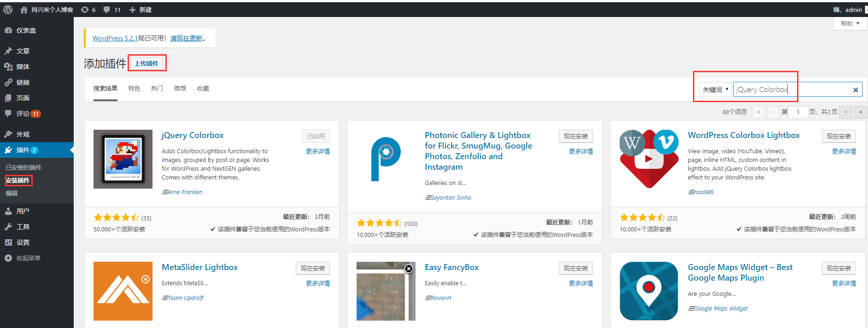Install Photonic Gallery with 现在安装

tap(576, 136)
